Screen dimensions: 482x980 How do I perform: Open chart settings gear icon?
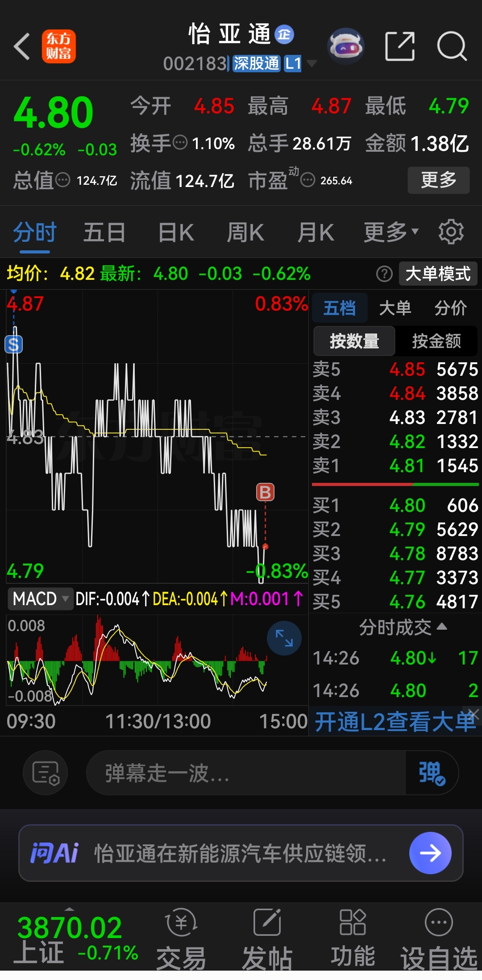pos(451,232)
